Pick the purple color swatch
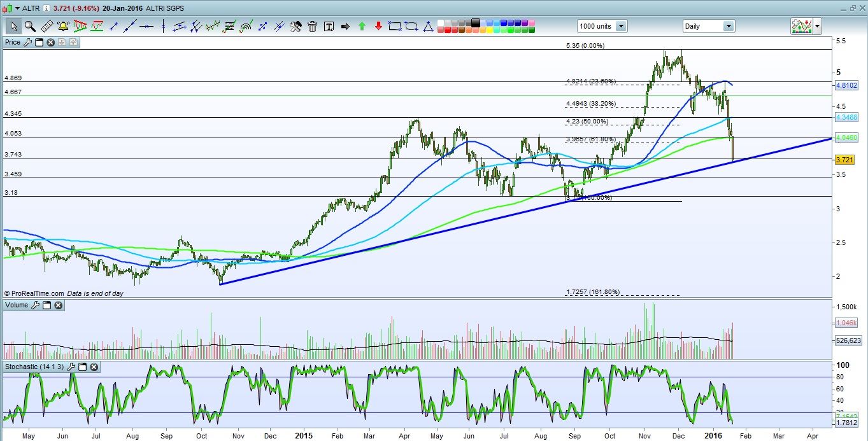The height and width of the screenshot is (441, 868). point(525,23)
